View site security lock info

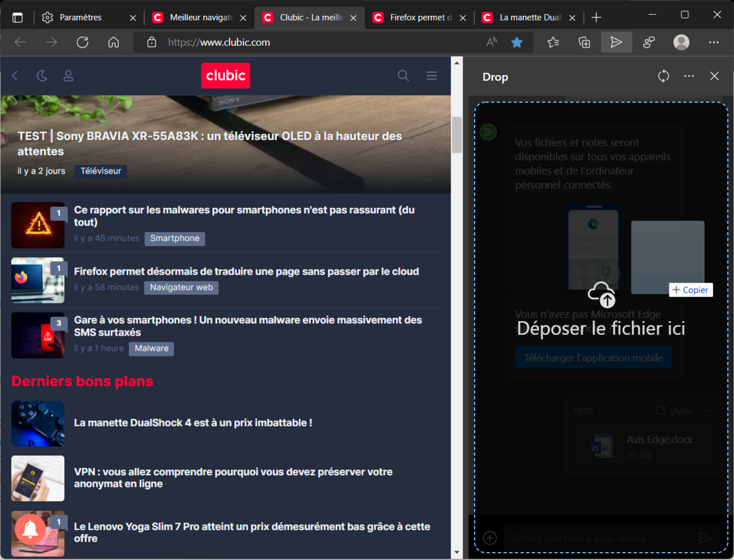152,42
